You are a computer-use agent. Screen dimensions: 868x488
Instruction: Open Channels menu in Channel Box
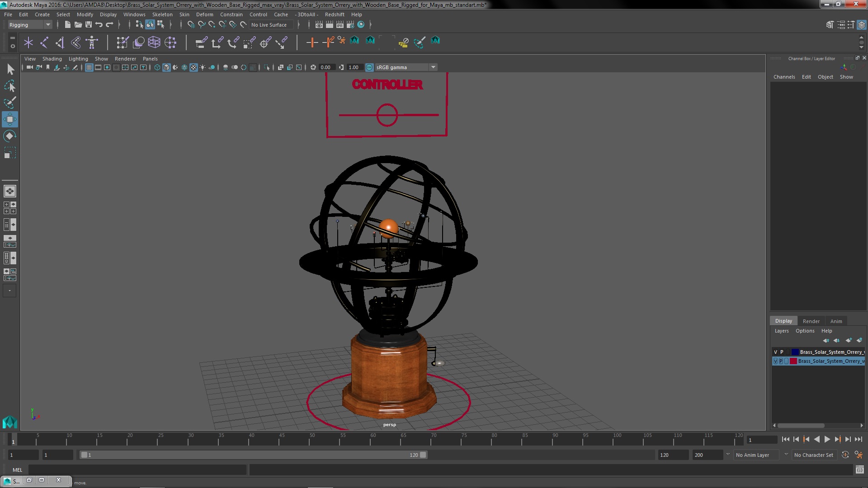tap(784, 77)
